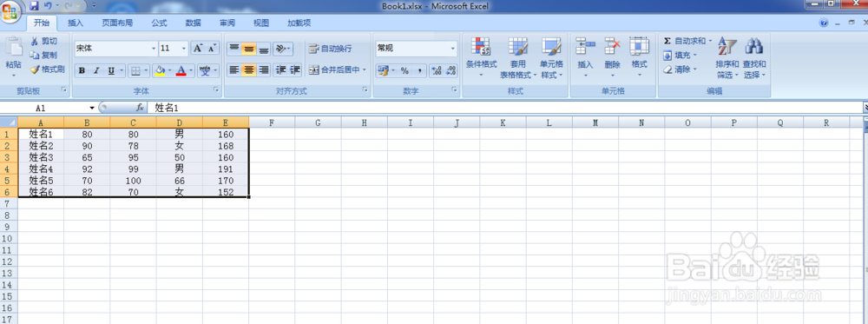Viewport: 868px width, 324px height.
Task: Toggle align text right
Action: click(x=264, y=69)
